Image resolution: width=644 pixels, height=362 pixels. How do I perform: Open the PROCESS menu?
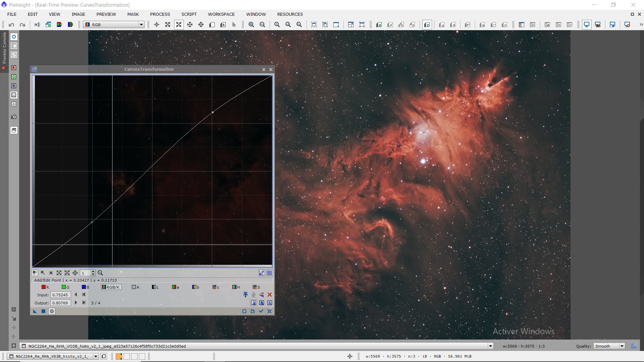[x=160, y=14]
